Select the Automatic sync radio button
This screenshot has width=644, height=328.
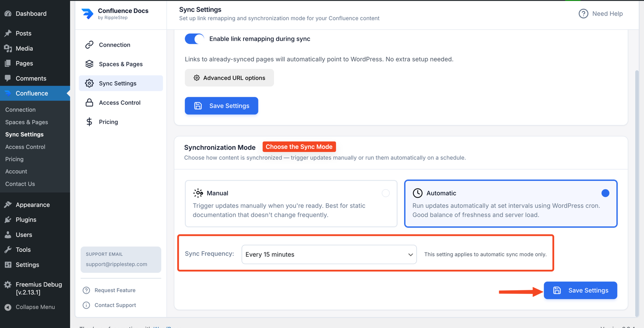[605, 193]
